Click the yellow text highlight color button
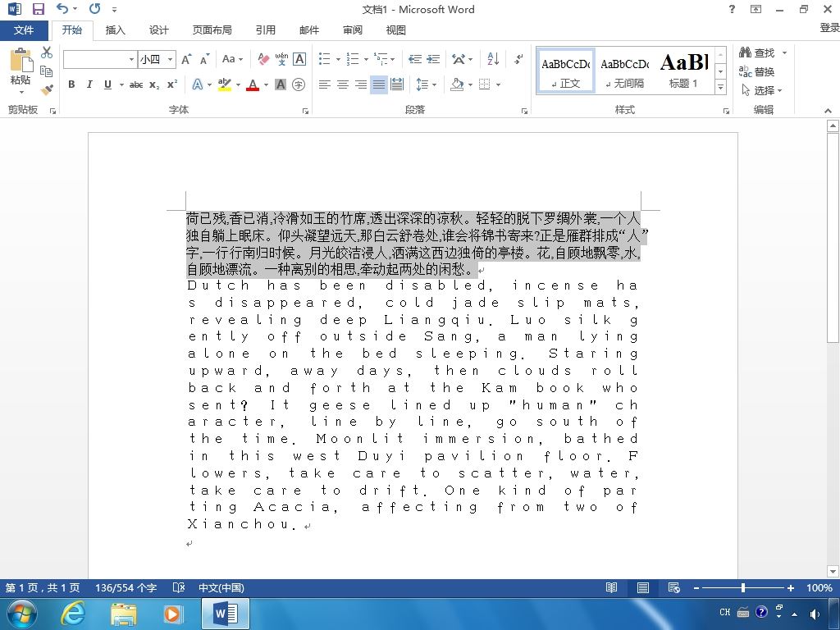The height and width of the screenshot is (630, 840). tap(225, 84)
